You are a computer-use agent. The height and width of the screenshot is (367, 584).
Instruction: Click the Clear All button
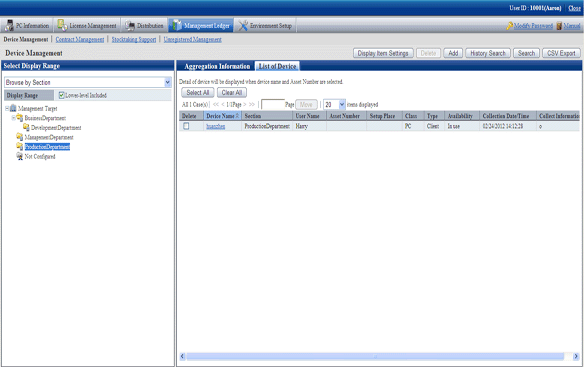232,92
